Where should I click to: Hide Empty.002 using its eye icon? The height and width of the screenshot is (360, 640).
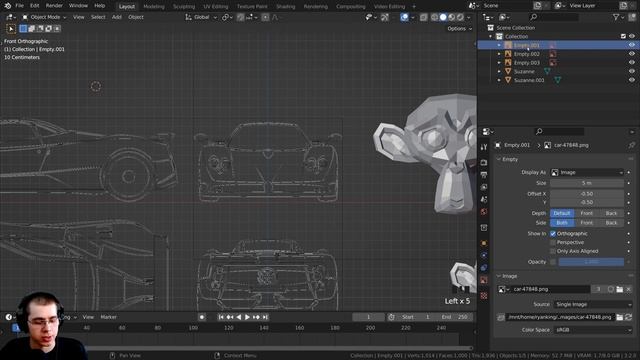click(631, 54)
